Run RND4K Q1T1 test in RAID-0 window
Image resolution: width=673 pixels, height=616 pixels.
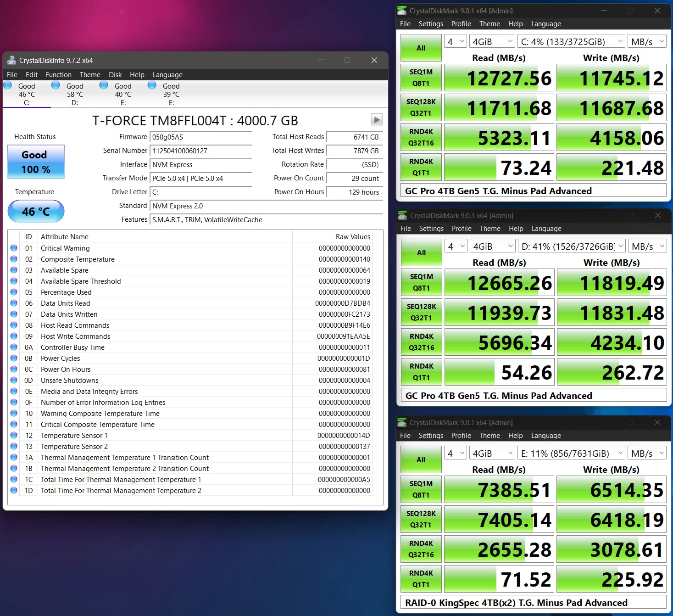tap(421, 579)
